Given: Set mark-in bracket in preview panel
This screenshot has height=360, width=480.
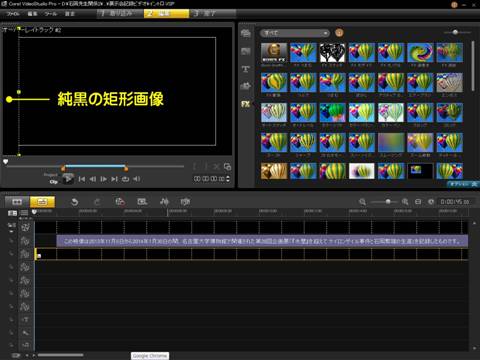Looking at the screenshot, I should point(196,167).
